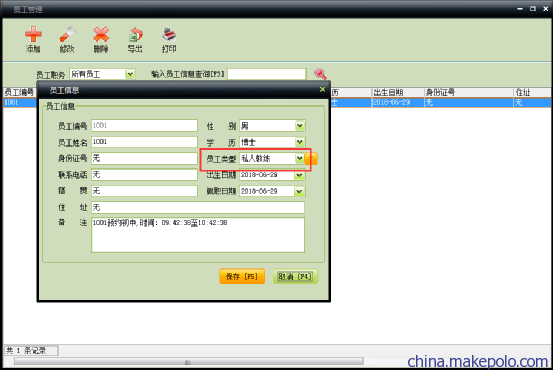Open the 员工类型 私人教练 dropdown
Viewport: 553px width, 370px height.
[300, 159]
